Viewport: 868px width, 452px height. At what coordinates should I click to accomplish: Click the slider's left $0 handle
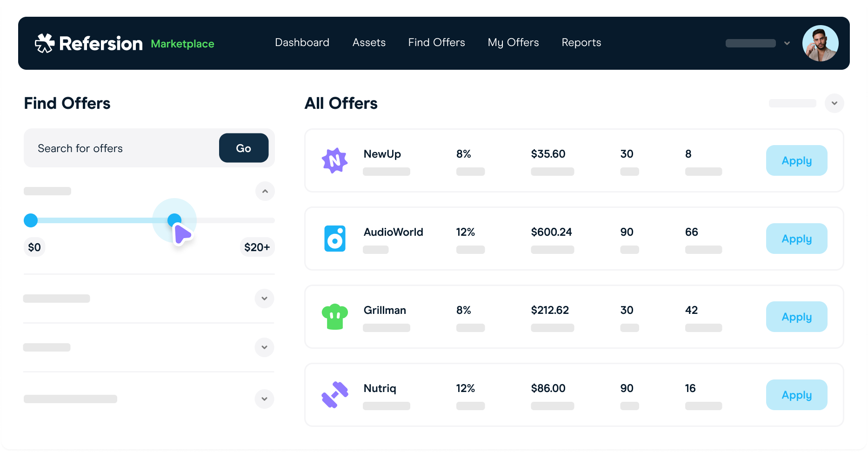pos(31,220)
